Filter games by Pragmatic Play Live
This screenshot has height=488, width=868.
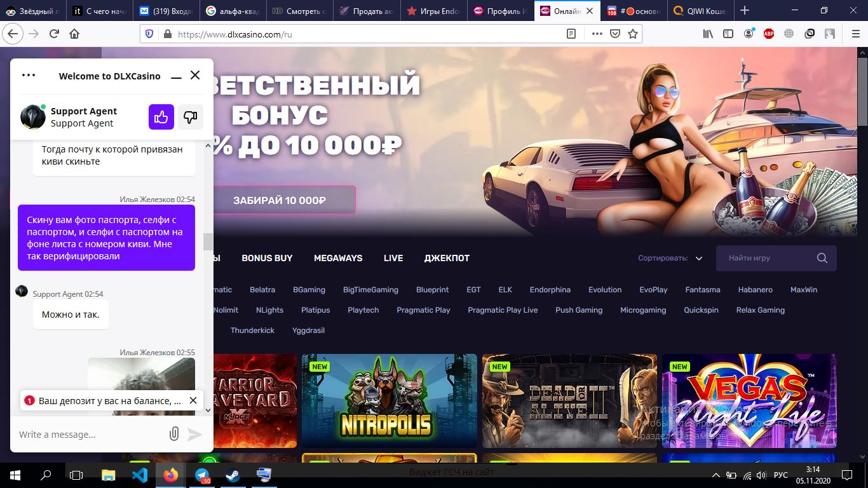coord(503,310)
